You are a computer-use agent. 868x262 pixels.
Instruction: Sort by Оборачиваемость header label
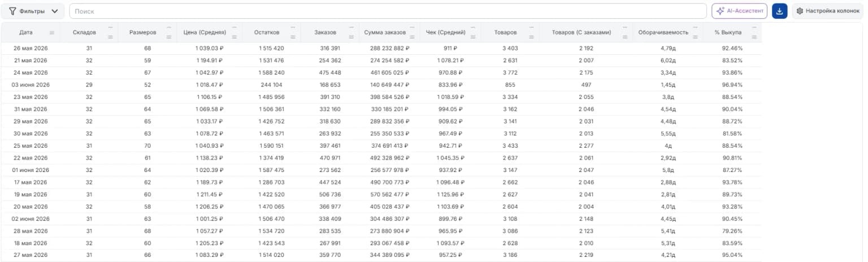663,33
